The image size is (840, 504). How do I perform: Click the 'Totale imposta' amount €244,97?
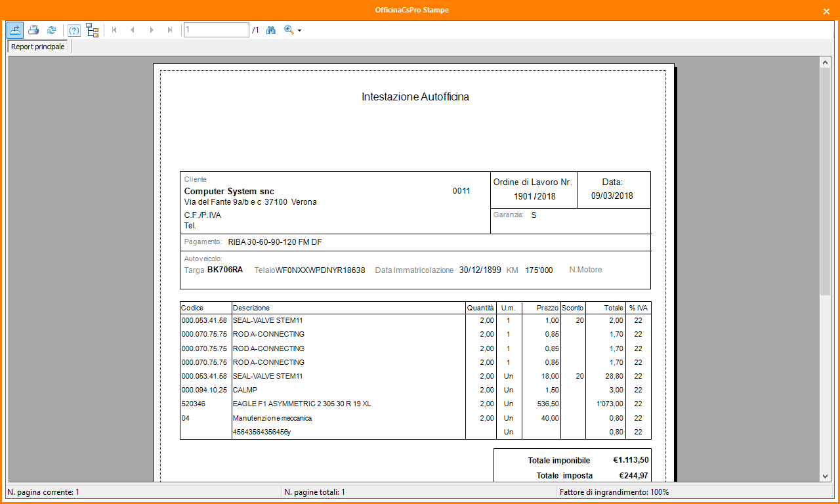(633, 476)
